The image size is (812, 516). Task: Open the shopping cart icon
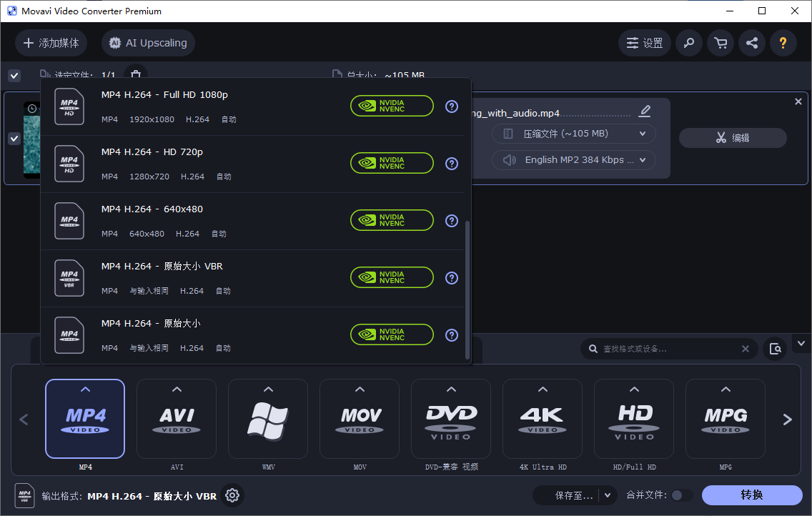[x=721, y=43]
